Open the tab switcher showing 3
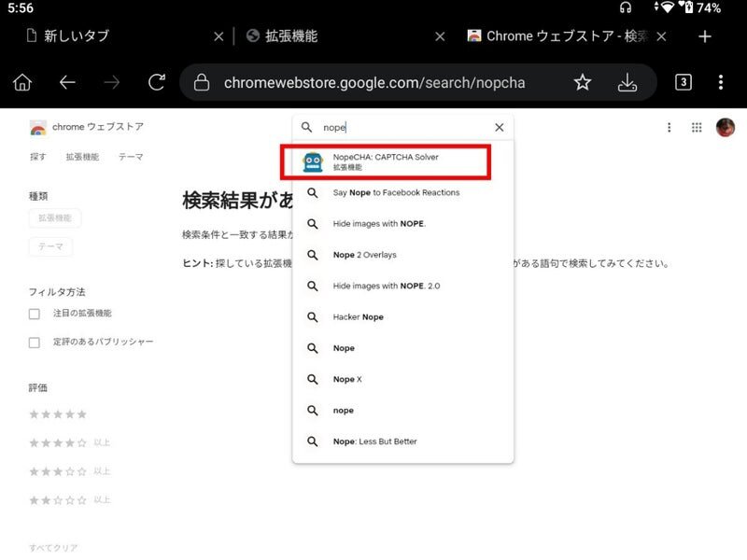The width and height of the screenshot is (747, 560). point(684,82)
